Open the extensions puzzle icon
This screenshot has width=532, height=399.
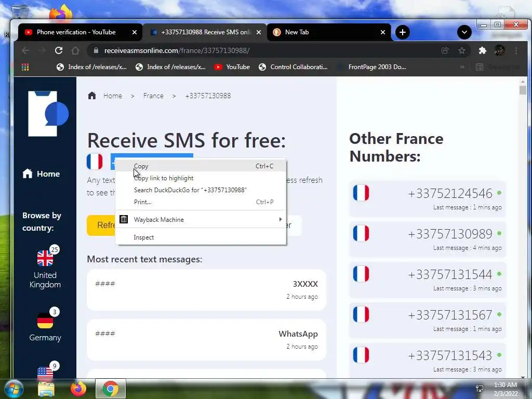click(483, 50)
